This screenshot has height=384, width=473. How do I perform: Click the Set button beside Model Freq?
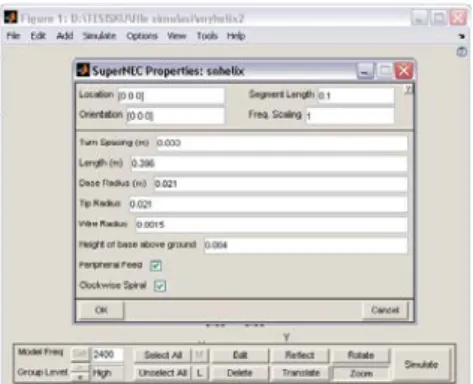click(x=80, y=354)
